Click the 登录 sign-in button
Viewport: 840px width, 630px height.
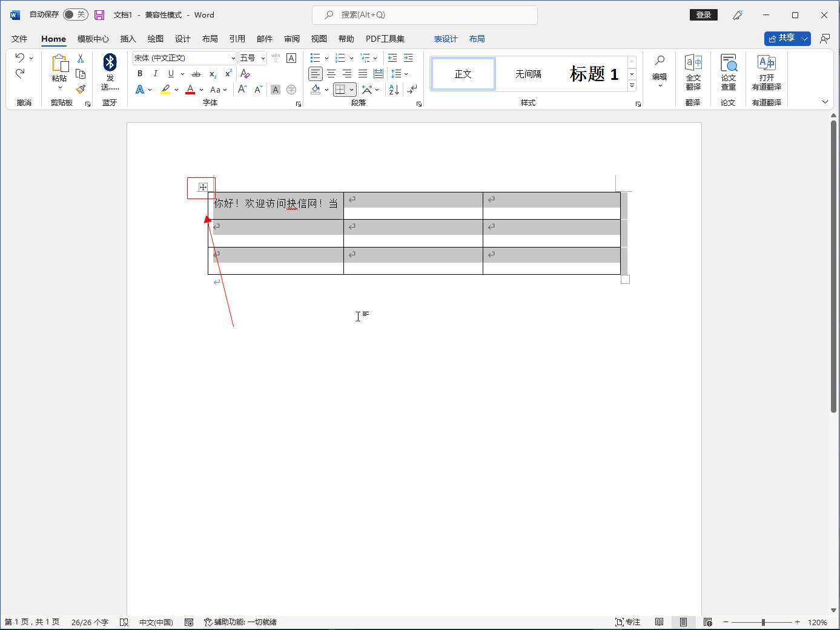pos(703,15)
